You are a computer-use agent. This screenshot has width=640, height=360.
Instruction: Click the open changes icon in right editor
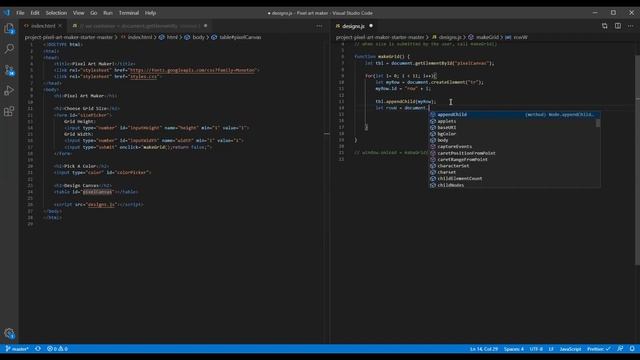[604, 26]
